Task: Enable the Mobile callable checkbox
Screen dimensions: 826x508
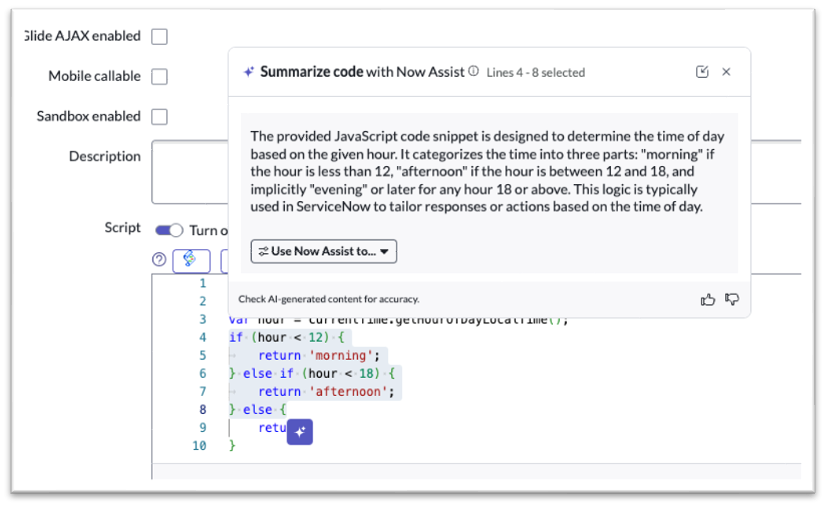Action: click(x=160, y=76)
